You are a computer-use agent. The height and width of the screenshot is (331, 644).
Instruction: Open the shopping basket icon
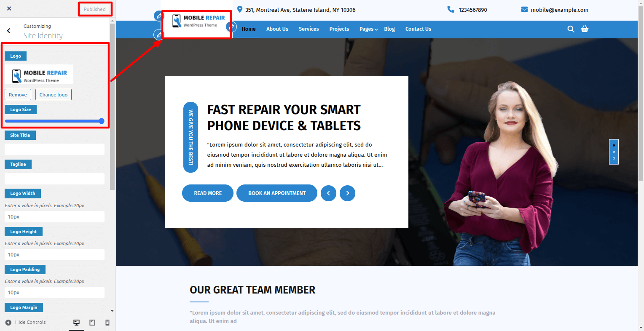coord(585,29)
